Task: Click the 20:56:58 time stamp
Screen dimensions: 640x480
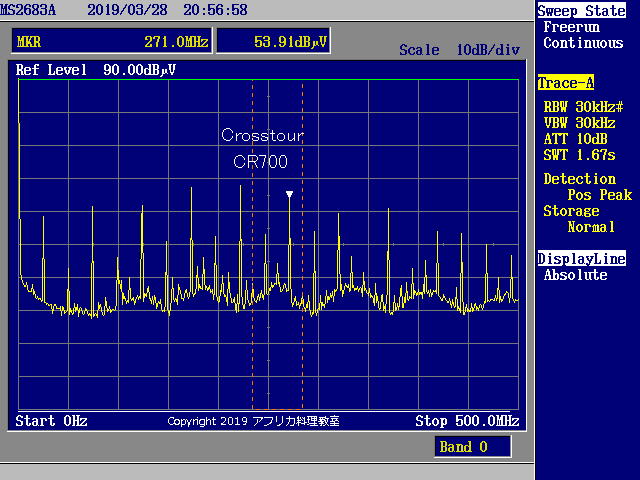Action: (x=216, y=10)
